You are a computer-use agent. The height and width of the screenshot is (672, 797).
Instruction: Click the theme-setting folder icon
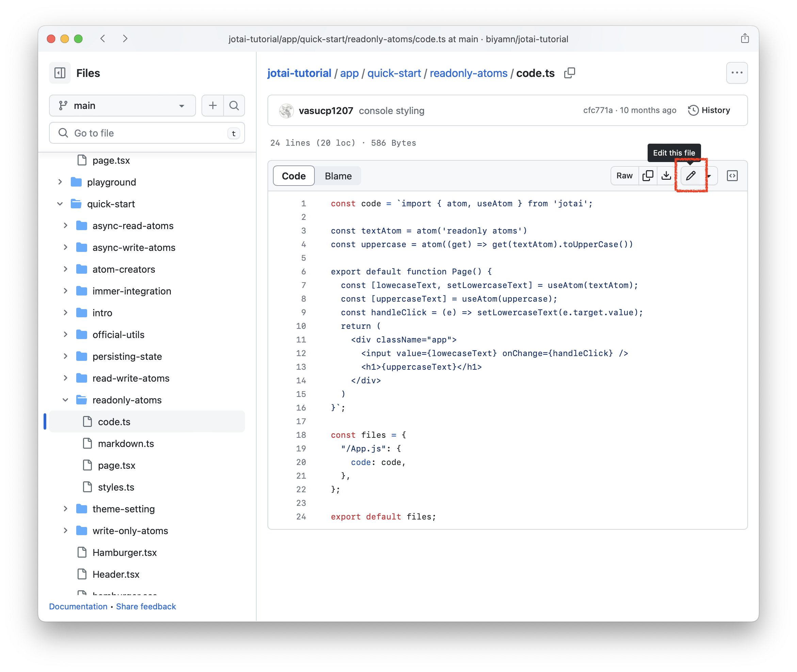[x=82, y=509]
